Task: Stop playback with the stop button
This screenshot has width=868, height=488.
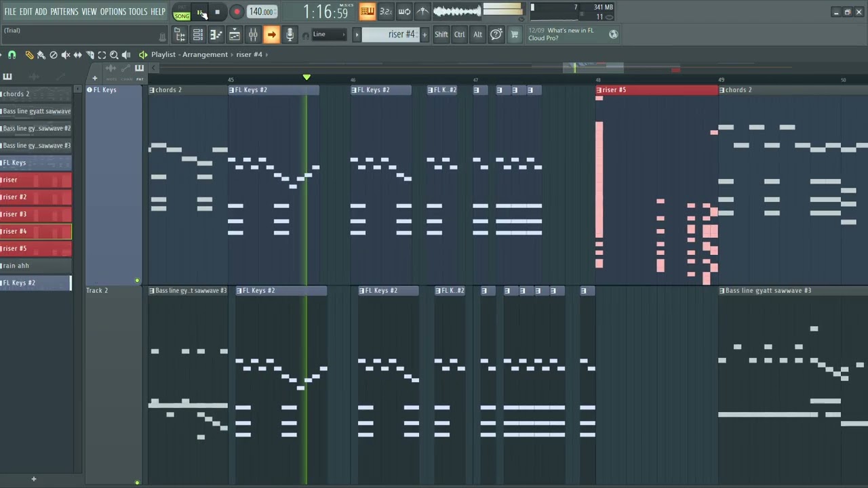Action: tap(217, 12)
